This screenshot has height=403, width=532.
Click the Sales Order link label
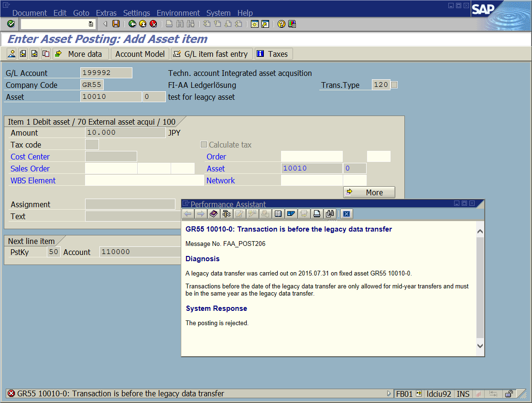tap(30, 169)
